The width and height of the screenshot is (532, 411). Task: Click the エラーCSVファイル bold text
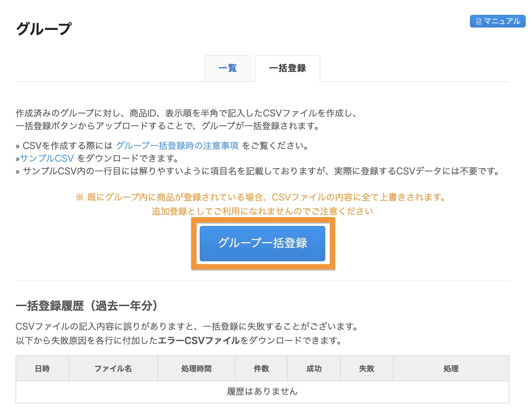(x=199, y=341)
